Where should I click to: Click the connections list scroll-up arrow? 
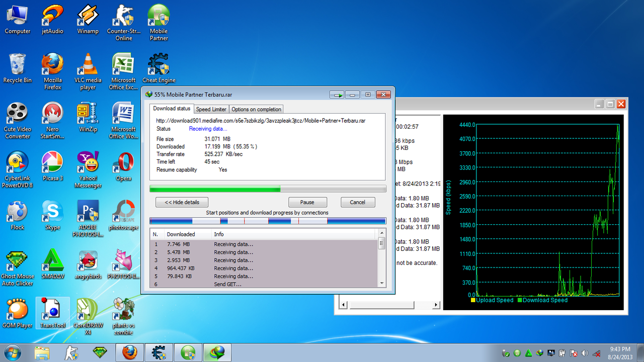381,233
